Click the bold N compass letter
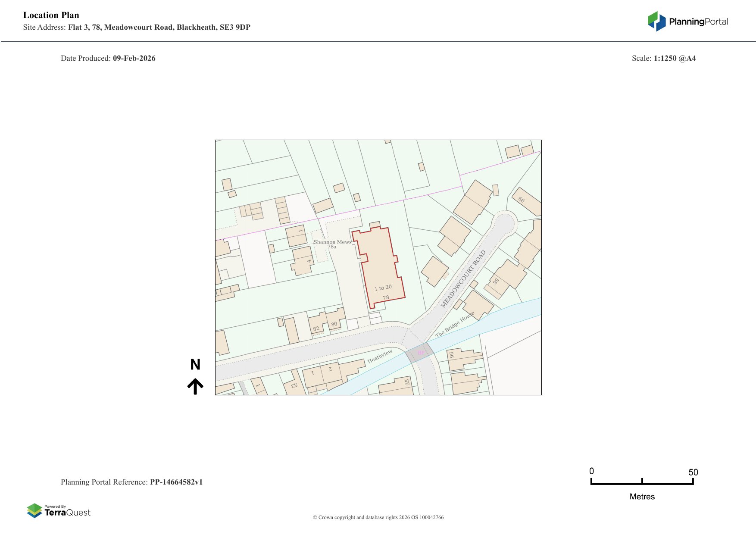 coord(195,365)
